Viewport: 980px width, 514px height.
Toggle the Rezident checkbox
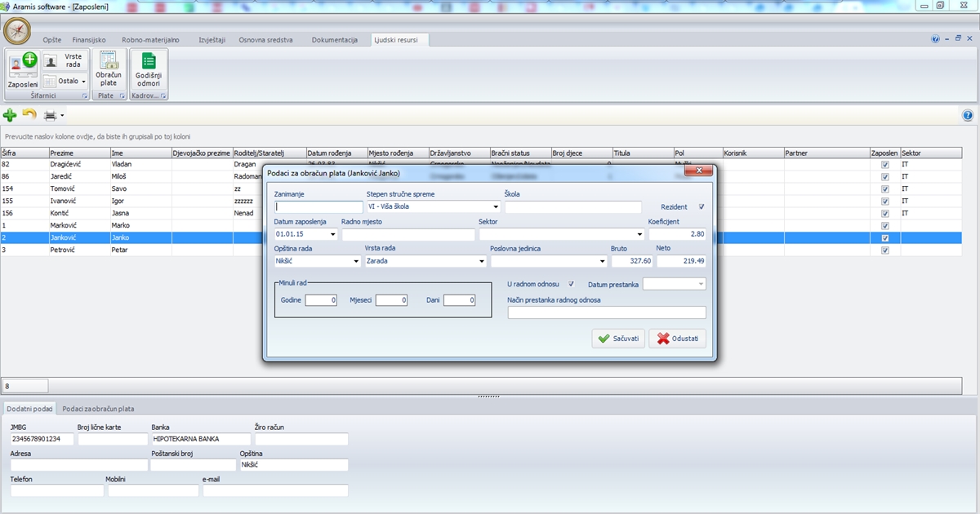tap(701, 206)
